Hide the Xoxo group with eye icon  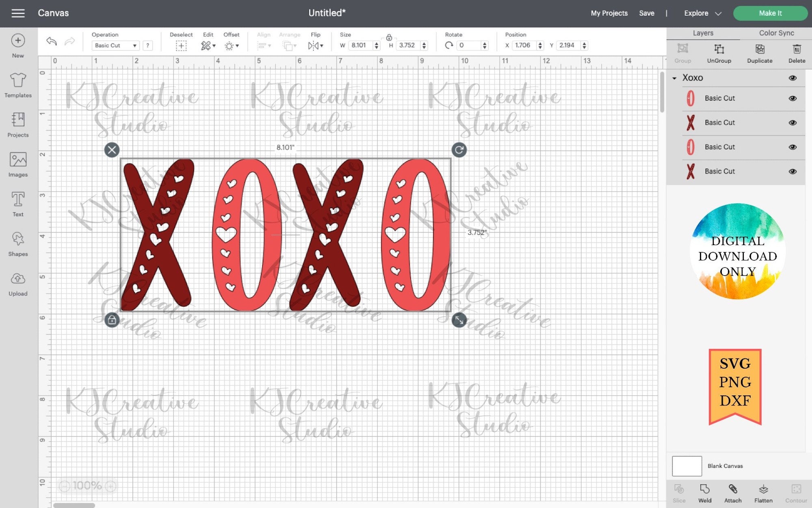793,78
